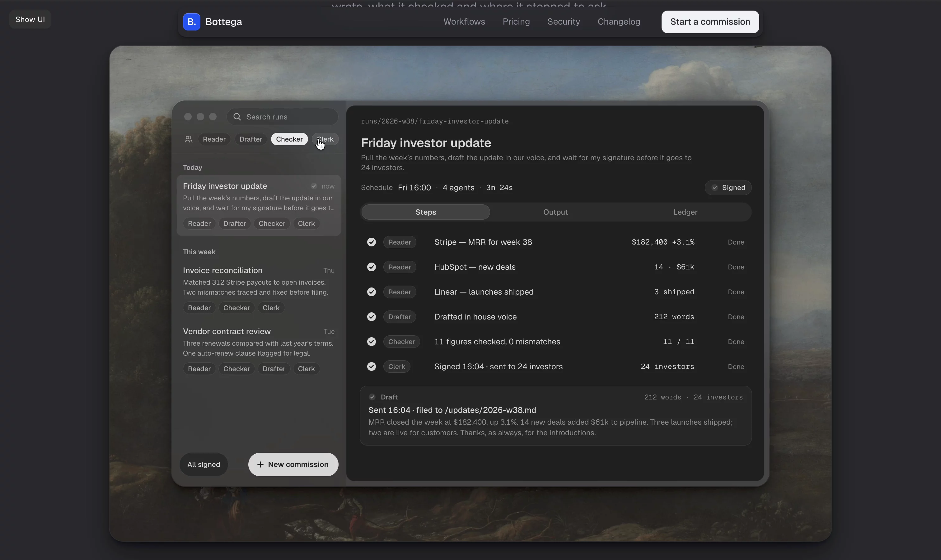This screenshot has height=560, width=941.
Task: Click the Drafter tag under Vendor contract review
Action: tap(274, 369)
